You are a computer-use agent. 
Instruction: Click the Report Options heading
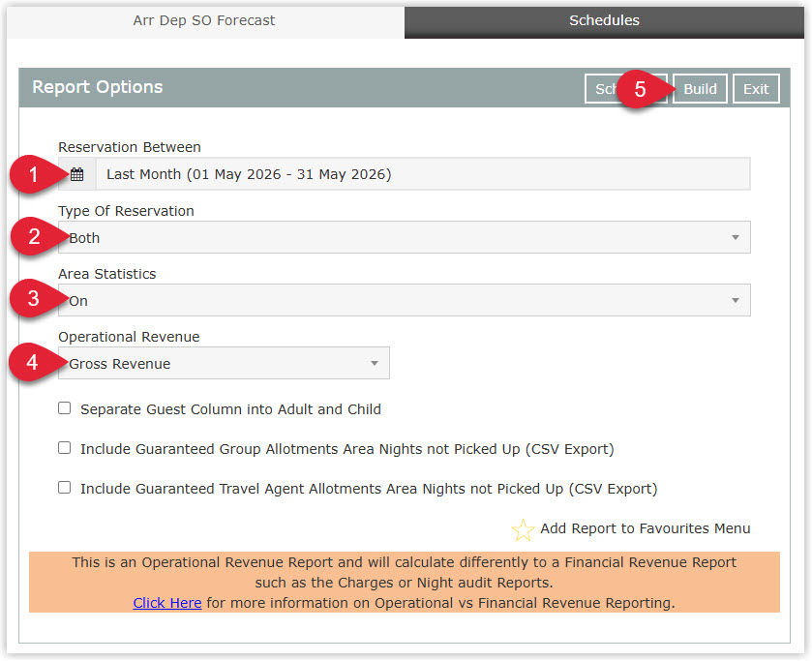[98, 87]
